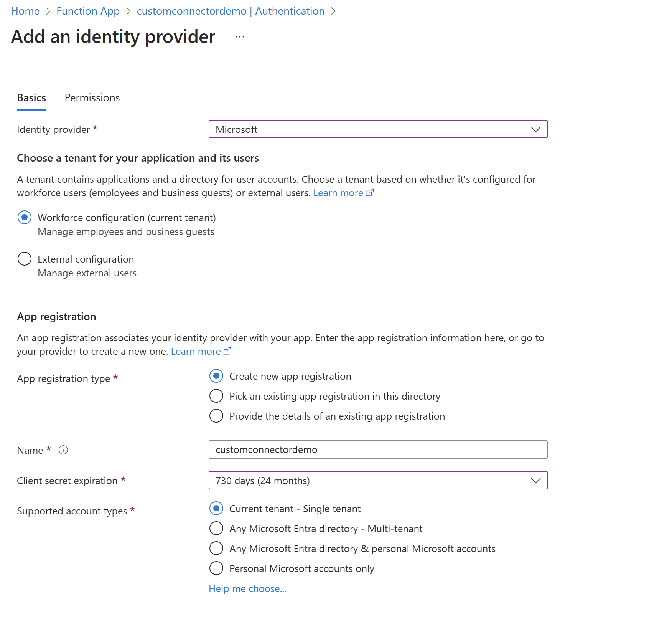Select Provide the details of an existing app registration
The width and height of the screenshot is (672, 618).
(216, 416)
